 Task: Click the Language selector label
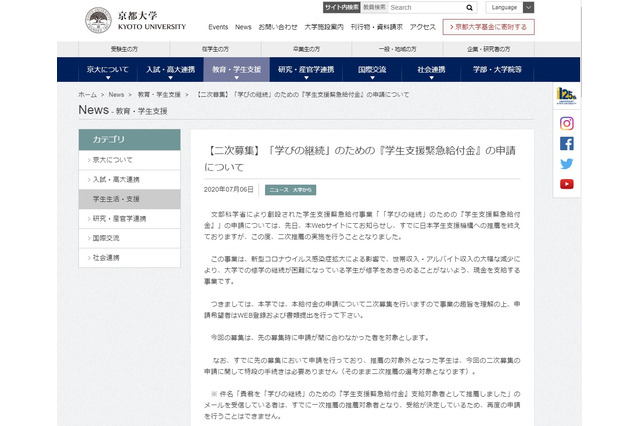pos(504,7)
